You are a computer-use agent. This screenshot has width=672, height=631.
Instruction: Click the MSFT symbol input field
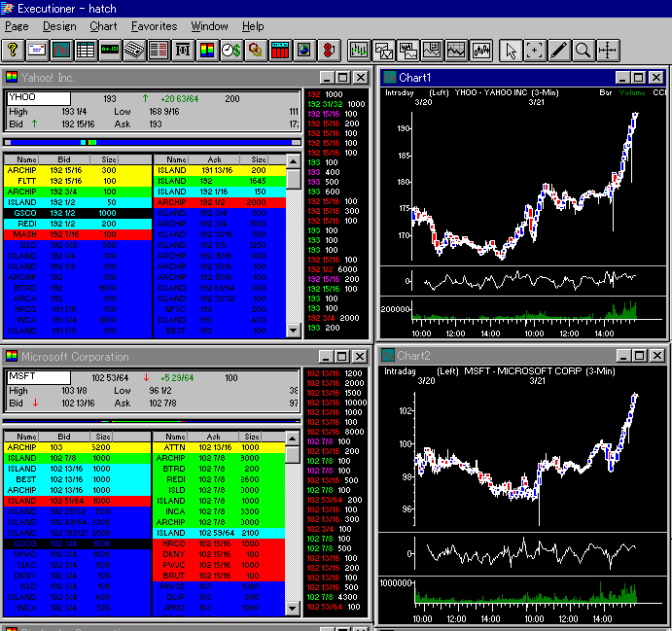tap(39, 377)
